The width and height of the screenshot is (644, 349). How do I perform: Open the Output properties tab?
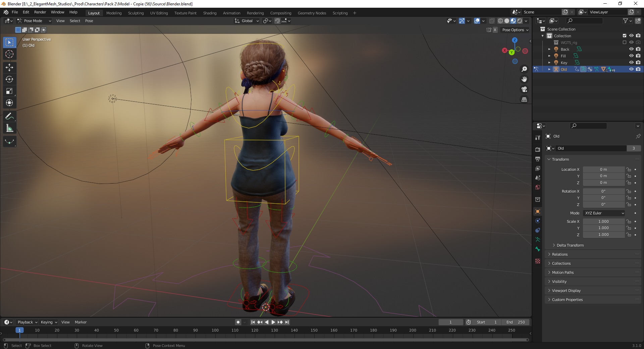(x=538, y=159)
